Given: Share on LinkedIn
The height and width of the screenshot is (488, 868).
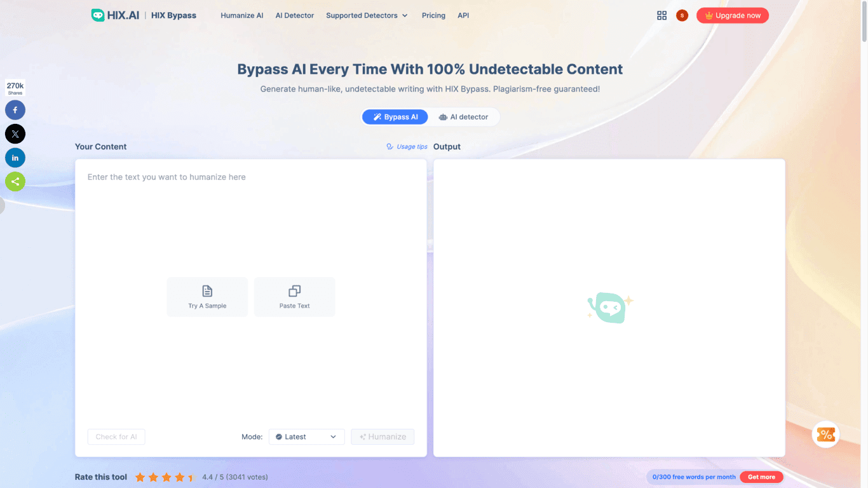Looking at the screenshot, I should pyautogui.click(x=15, y=158).
